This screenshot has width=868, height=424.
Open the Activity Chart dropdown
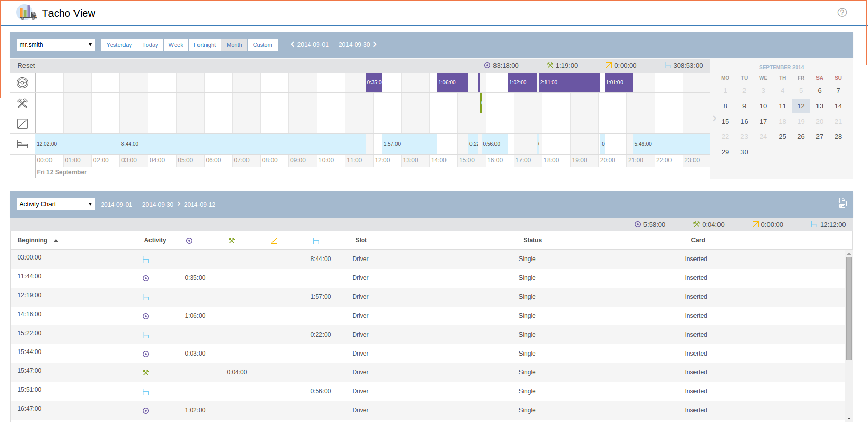(56, 204)
